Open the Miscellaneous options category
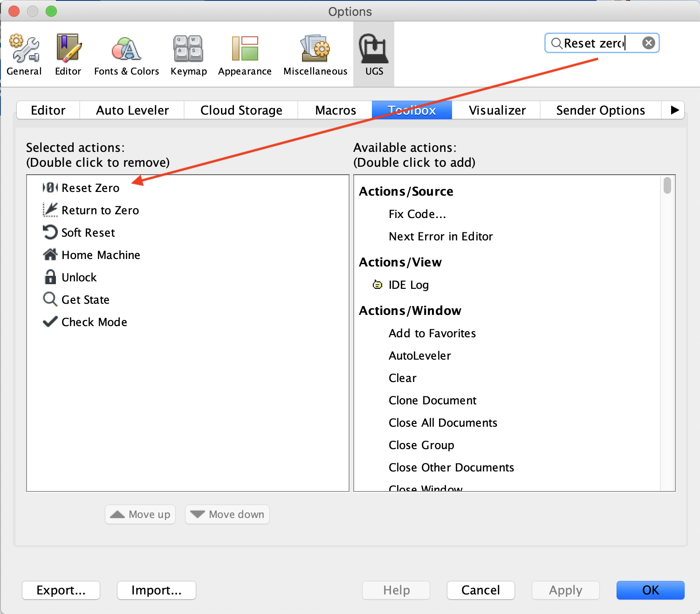Image resolution: width=700 pixels, height=614 pixels. click(315, 55)
